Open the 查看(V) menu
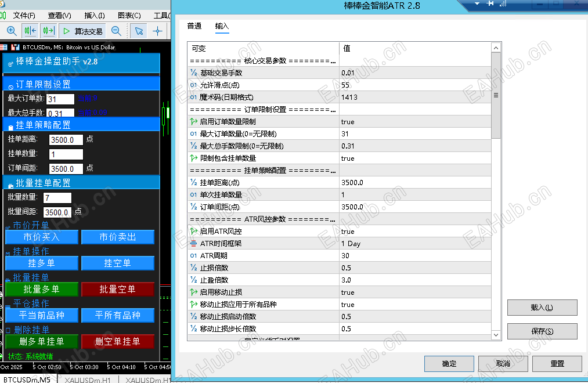The width and height of the screenshot is (588, 383). (x=59, y=15)
